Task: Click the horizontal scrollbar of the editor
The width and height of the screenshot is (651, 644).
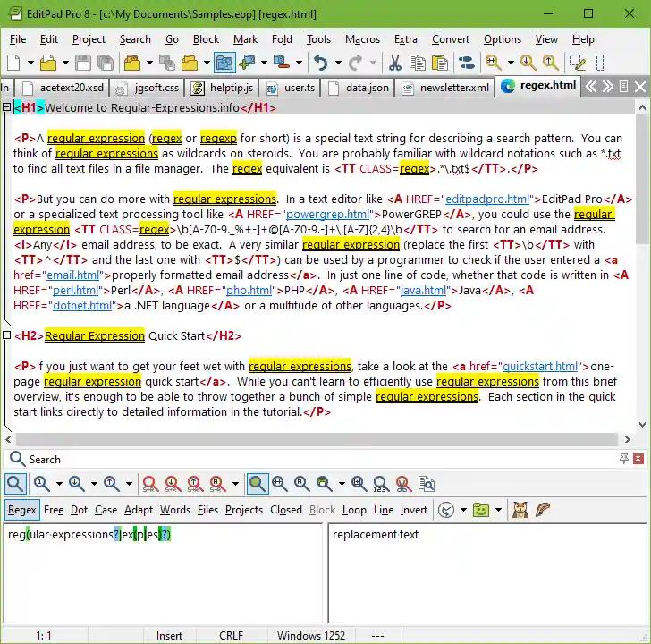Action: click(x=317, y=439)
